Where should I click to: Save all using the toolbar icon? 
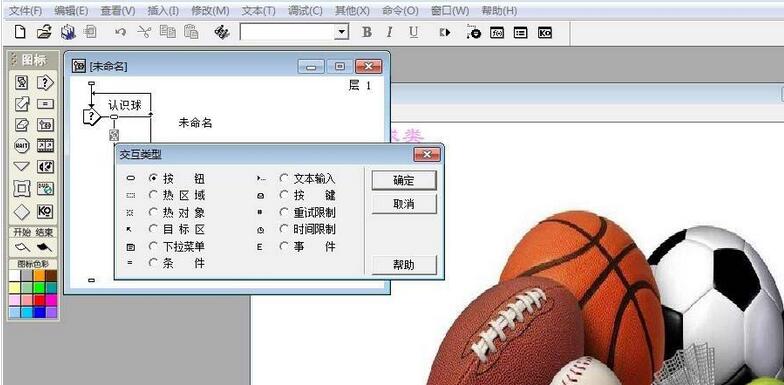68,32
